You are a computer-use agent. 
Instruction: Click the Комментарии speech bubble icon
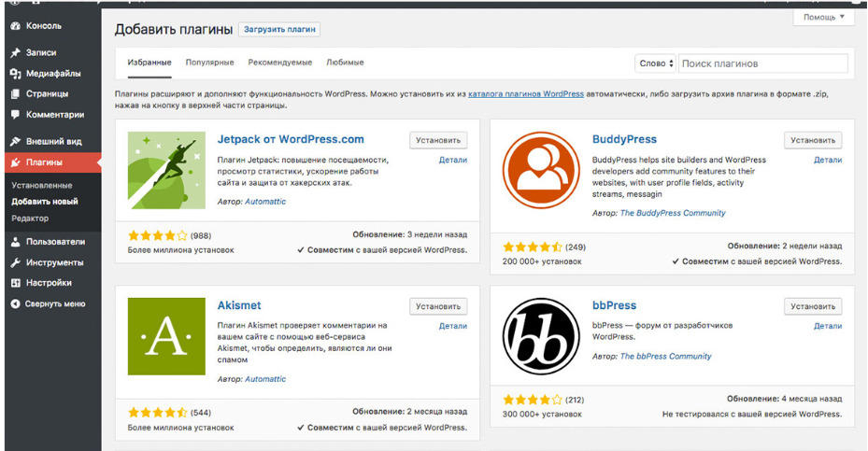(x=16, y=115)
